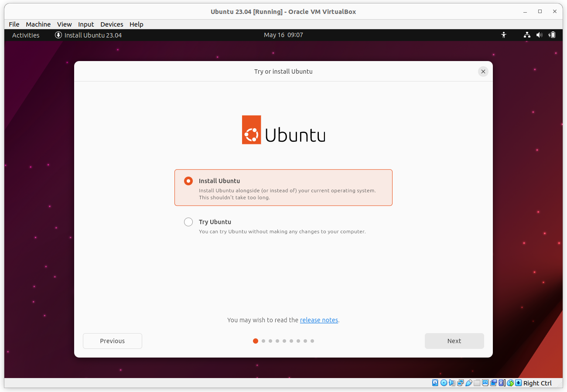Open the Devices menu
The height and width of the screenshot is (392, 567).
point(112,24)
